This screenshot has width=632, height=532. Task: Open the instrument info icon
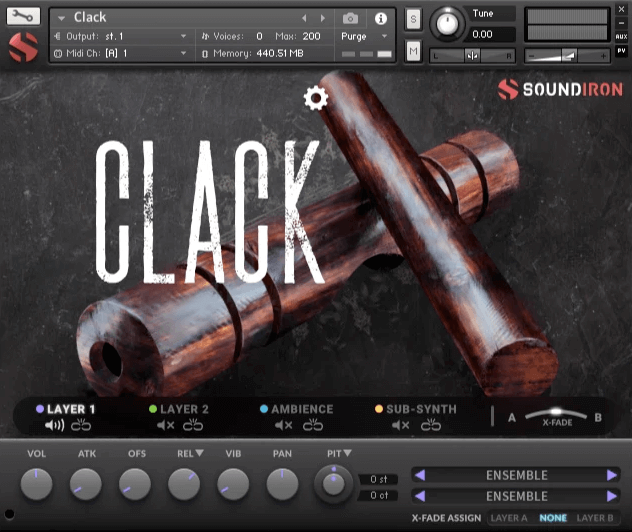click(x=380, y=19)
